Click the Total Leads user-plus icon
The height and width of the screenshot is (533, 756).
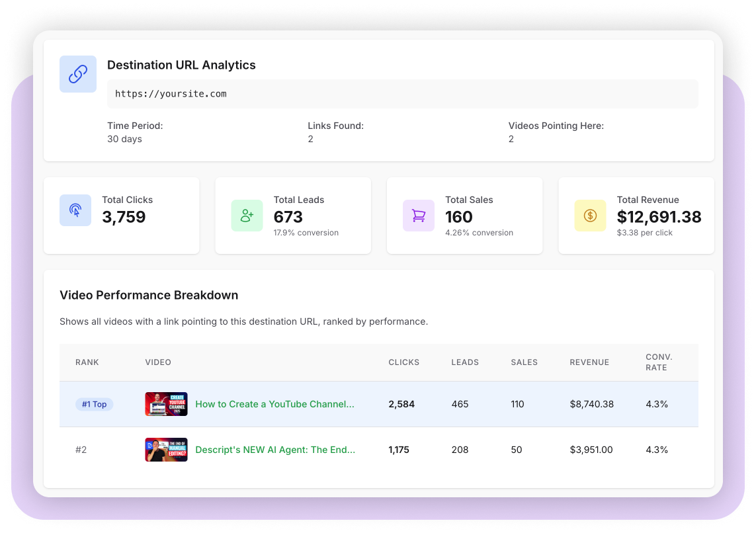click(x=247, y=216)
